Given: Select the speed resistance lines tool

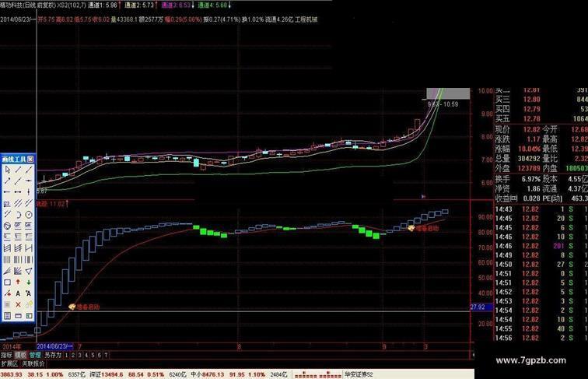Looking at the screenshot, I should point(7,271).
